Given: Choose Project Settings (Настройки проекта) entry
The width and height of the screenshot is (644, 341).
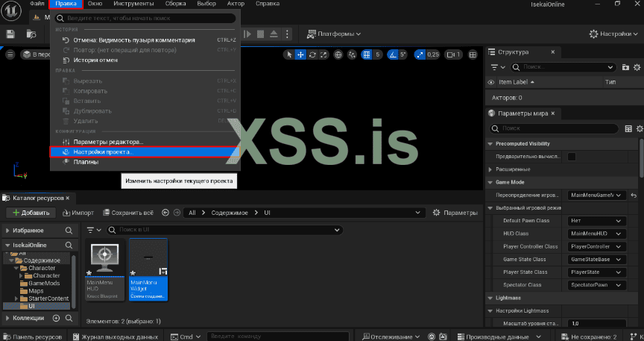Looking at the screenshot, I should (144, 151).
